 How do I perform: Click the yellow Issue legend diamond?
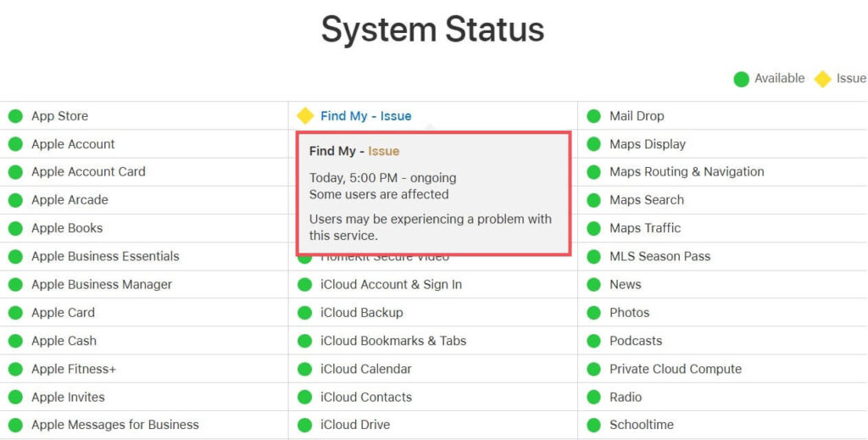tap(822, 79)
